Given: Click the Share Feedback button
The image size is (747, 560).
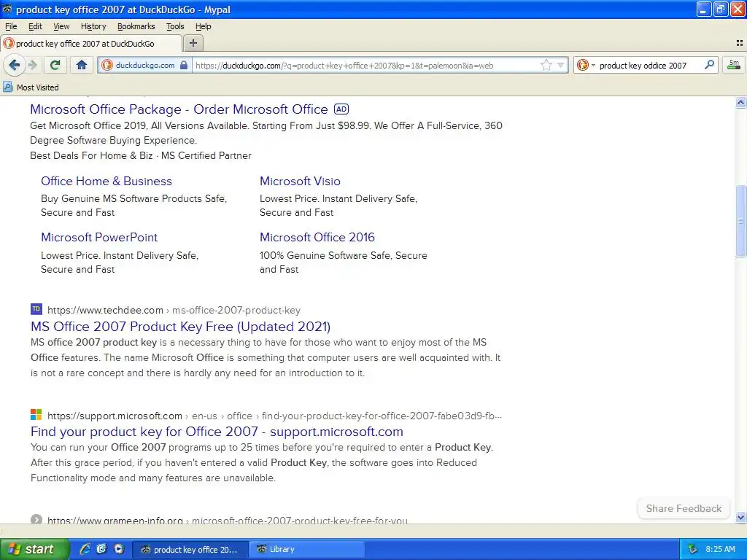Looking at the screenshot, I should (684, 508).
